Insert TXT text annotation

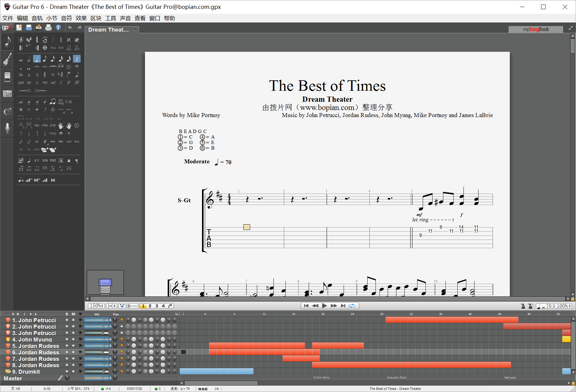[x=53, y=160]
